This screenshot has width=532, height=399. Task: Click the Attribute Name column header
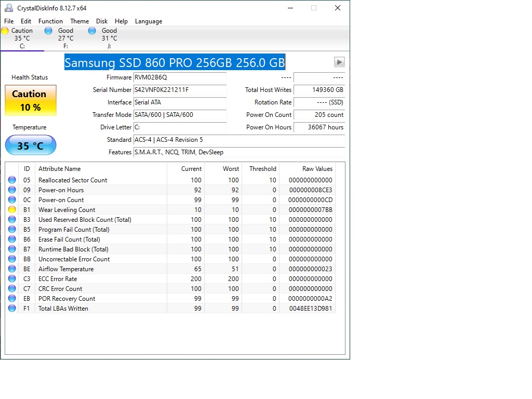59,169
